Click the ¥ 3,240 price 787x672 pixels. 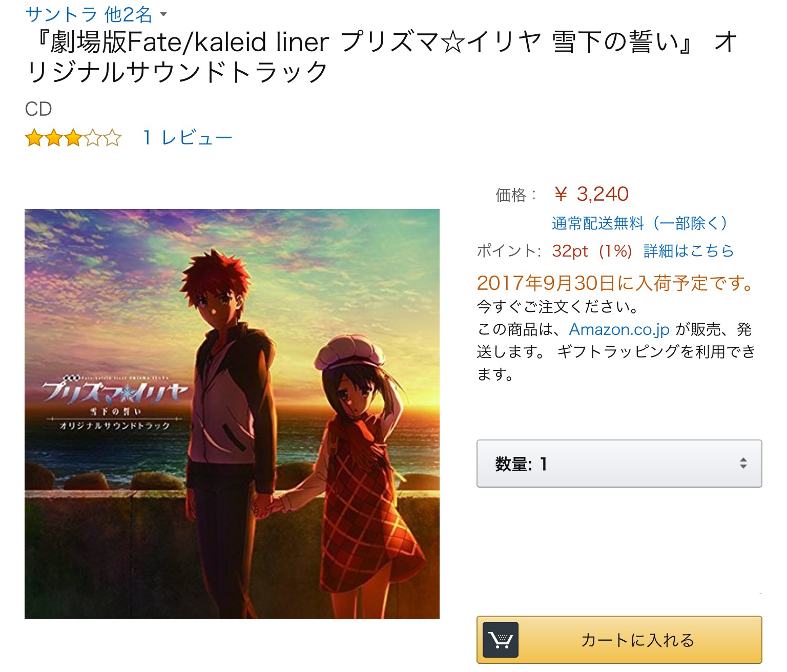coord(591,194)
